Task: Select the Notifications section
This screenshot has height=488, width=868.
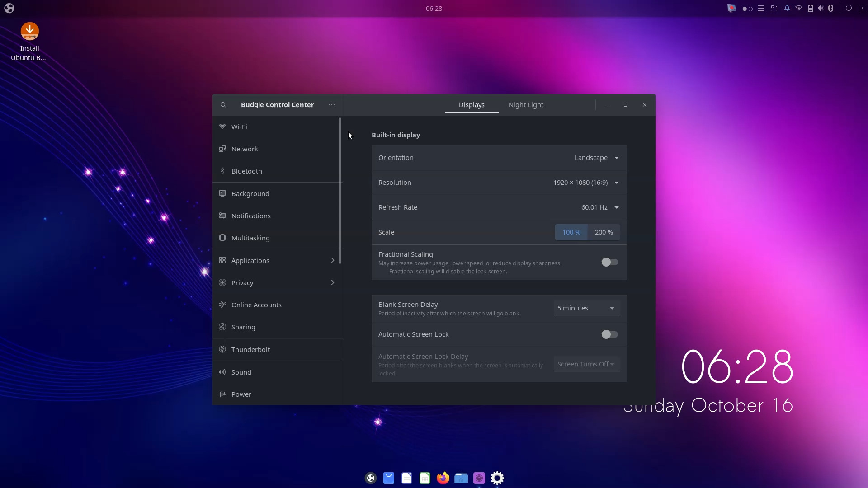Action: pos(251,216)
